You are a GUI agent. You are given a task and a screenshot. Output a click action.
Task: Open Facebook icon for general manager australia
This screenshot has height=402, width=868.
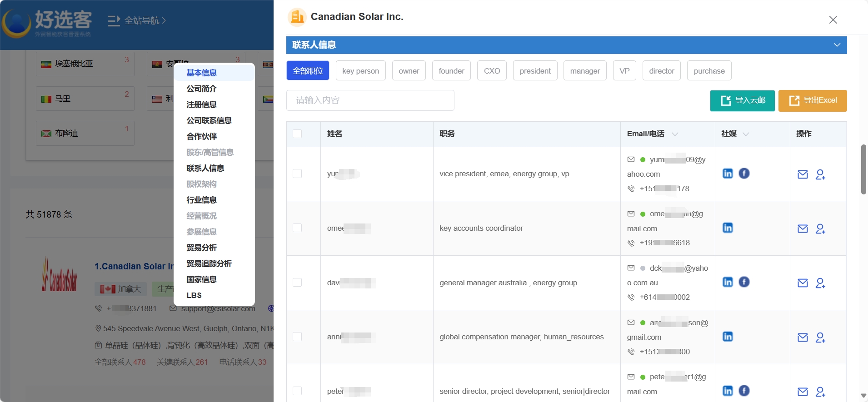[744, 282]
